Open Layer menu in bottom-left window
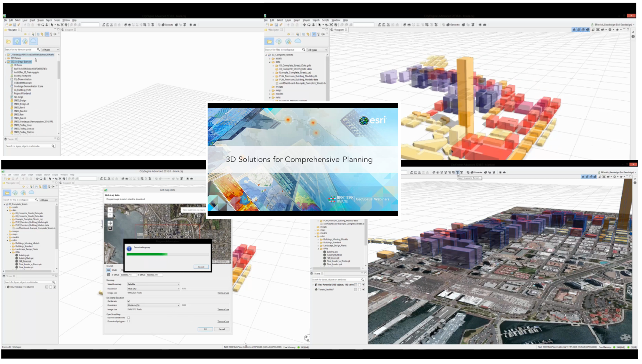The height and width of the screenshot is (364, 642). (x=23, y=175)
